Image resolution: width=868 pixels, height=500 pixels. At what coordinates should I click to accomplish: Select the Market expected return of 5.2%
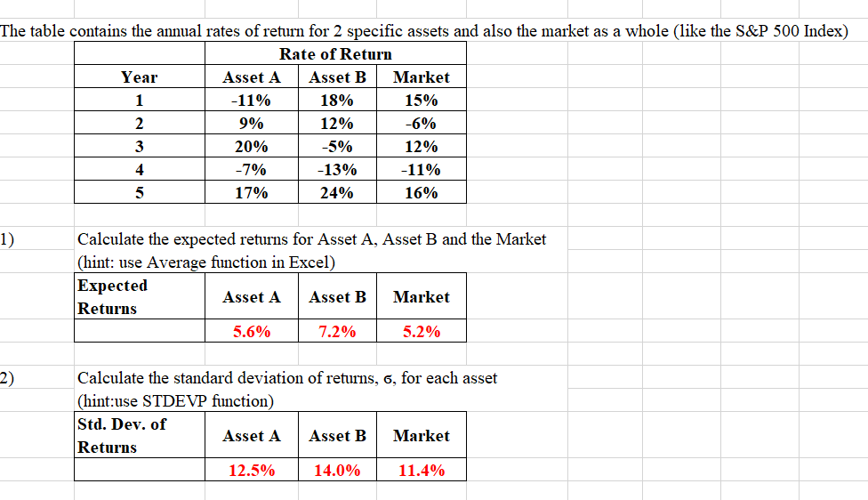(421, 332)
